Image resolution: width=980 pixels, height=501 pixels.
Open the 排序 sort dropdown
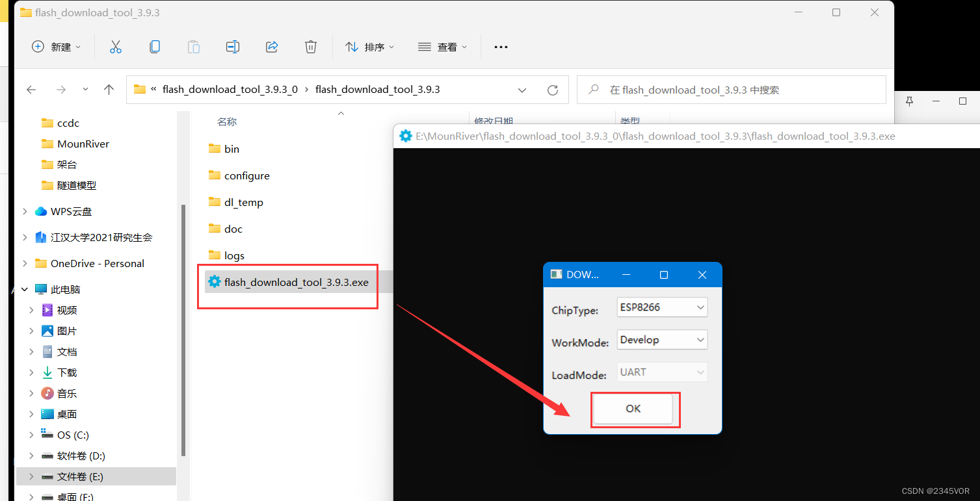coord(369,47)
